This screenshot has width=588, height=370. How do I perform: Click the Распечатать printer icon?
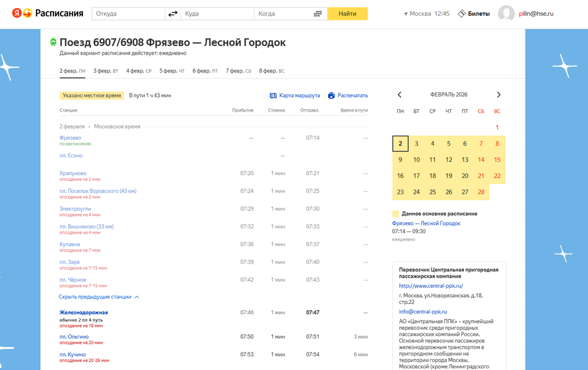332,95
